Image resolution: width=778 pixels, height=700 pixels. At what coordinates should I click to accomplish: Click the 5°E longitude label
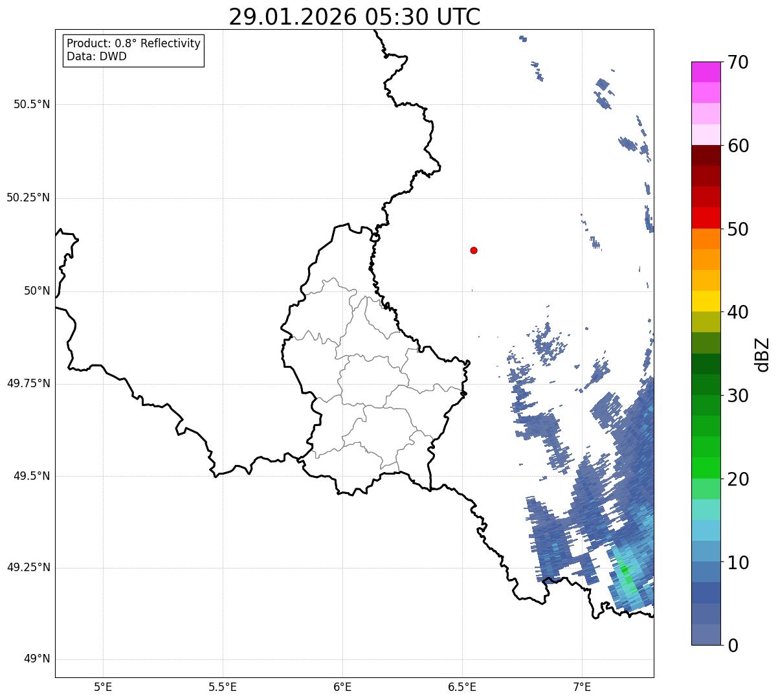coord(103,686)
